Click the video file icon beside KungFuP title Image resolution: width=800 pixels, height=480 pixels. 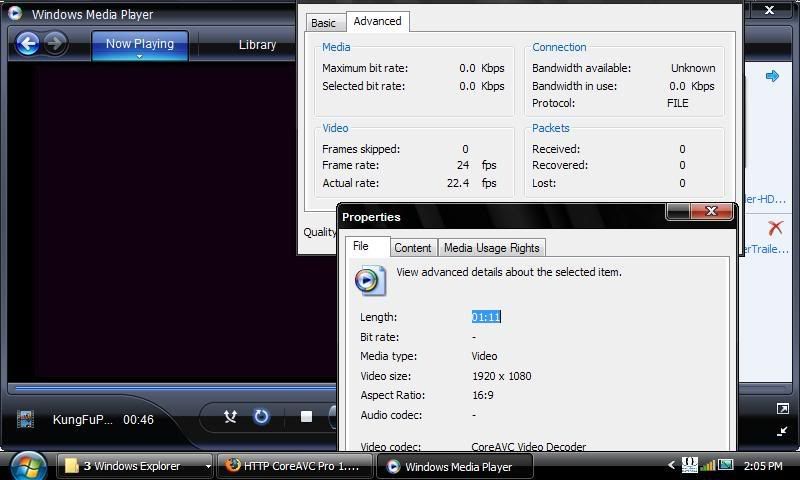click(x=25, y=420)
